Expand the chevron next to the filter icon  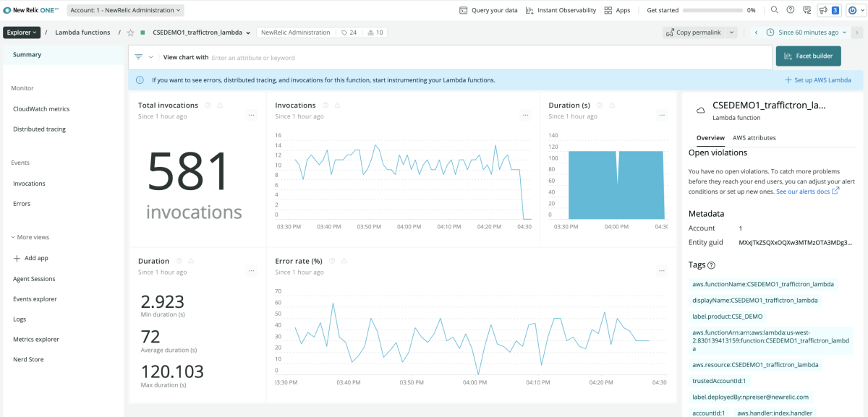(151, 57)
